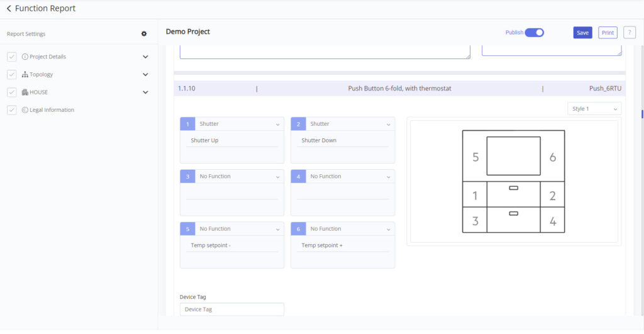Go back using Function Report arrow

9,8
